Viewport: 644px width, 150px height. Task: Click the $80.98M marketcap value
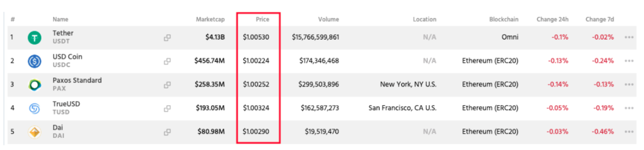click(211, 132)
